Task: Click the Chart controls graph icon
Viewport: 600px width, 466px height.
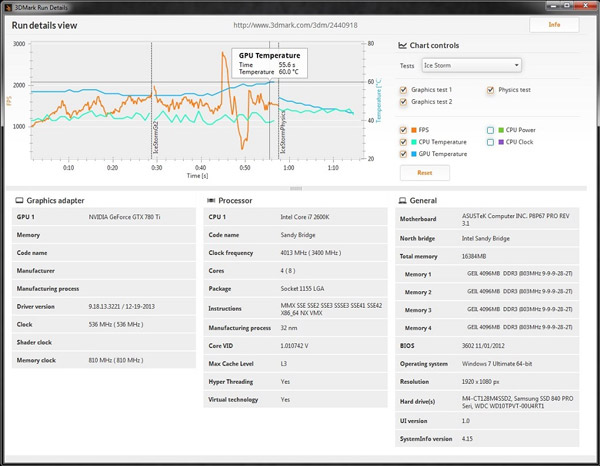Action: (x=402, y=46)
